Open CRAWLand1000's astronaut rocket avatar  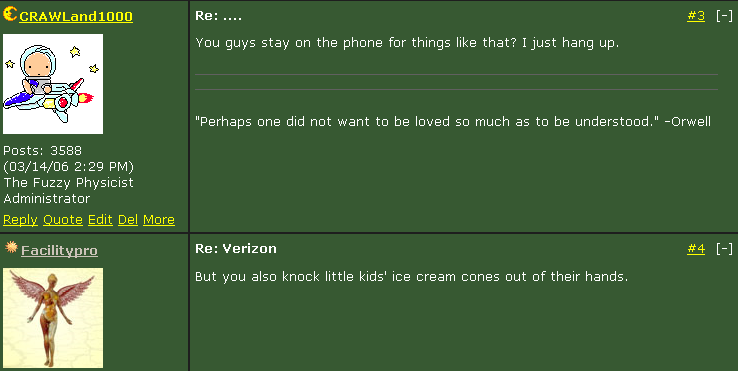click(53, 84)
